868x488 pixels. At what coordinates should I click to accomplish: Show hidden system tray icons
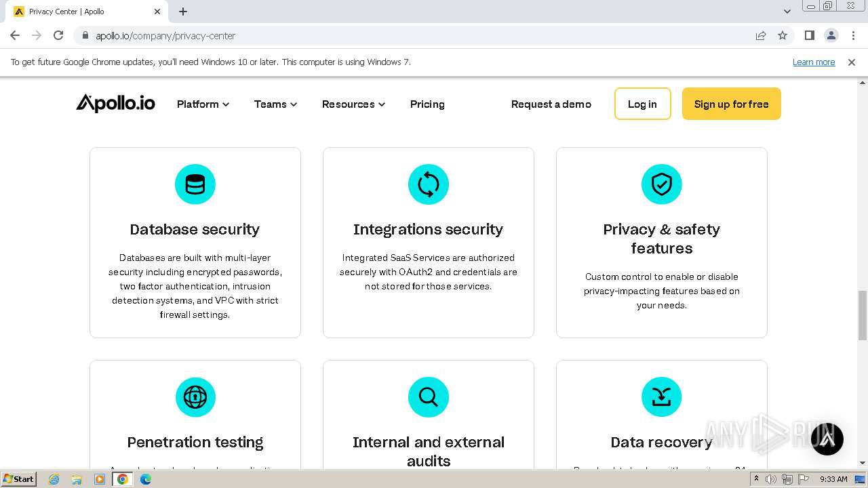pos(756,479)
